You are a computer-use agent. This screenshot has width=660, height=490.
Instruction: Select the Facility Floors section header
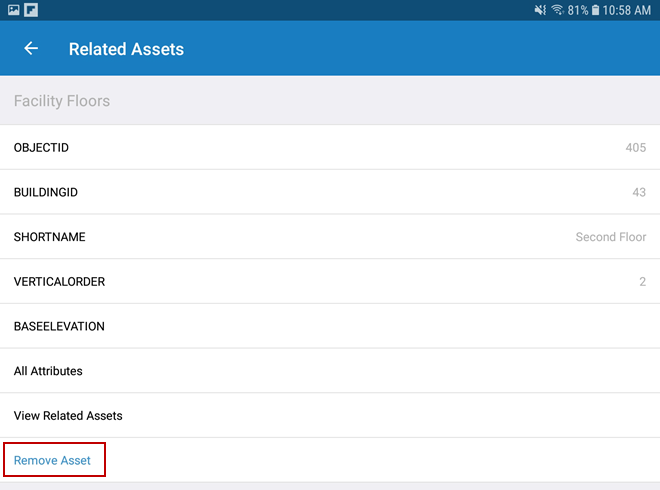coord(62,101)
